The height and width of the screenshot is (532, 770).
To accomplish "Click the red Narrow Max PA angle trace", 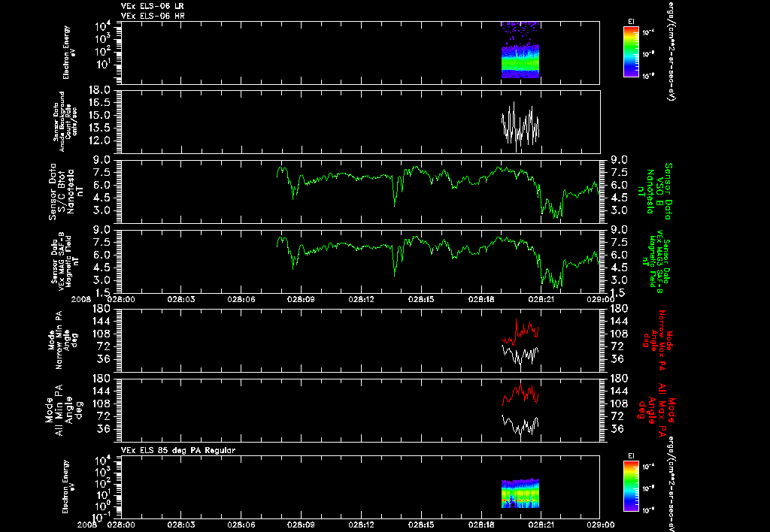I will (520, 332).
